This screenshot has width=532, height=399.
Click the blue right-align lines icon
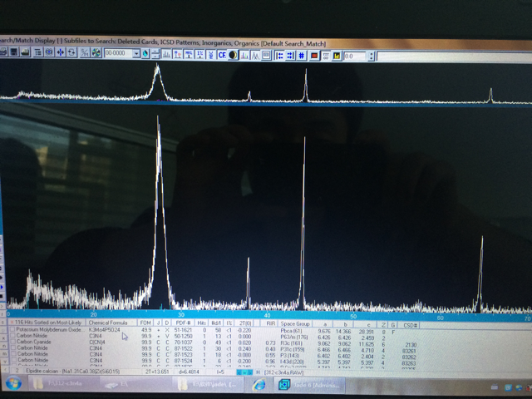(x=291, y=56)
